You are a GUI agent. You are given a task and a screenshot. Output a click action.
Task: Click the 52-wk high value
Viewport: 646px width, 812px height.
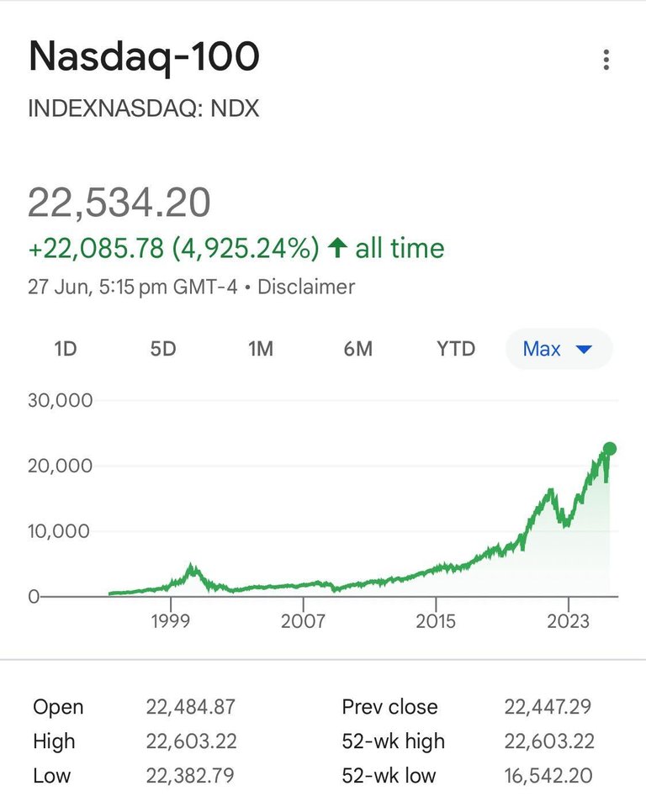[x=549, y=741]
